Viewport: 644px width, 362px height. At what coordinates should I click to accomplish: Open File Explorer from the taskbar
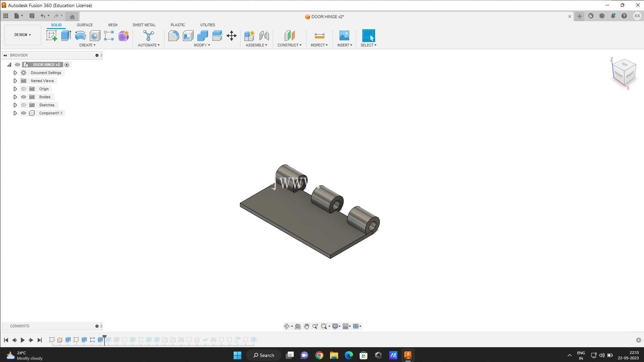point(334,355)
